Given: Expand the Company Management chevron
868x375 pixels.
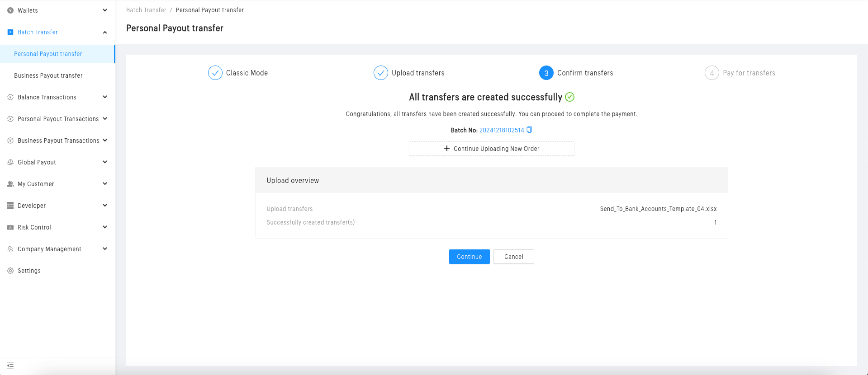Looking at the screenshot, I should pos(105,249).
